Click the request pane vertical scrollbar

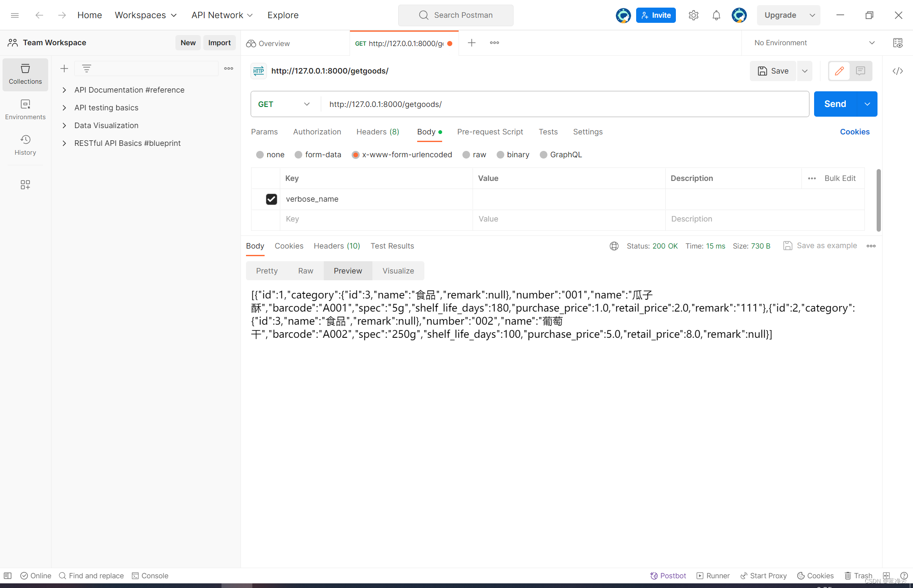coord(878,200)
